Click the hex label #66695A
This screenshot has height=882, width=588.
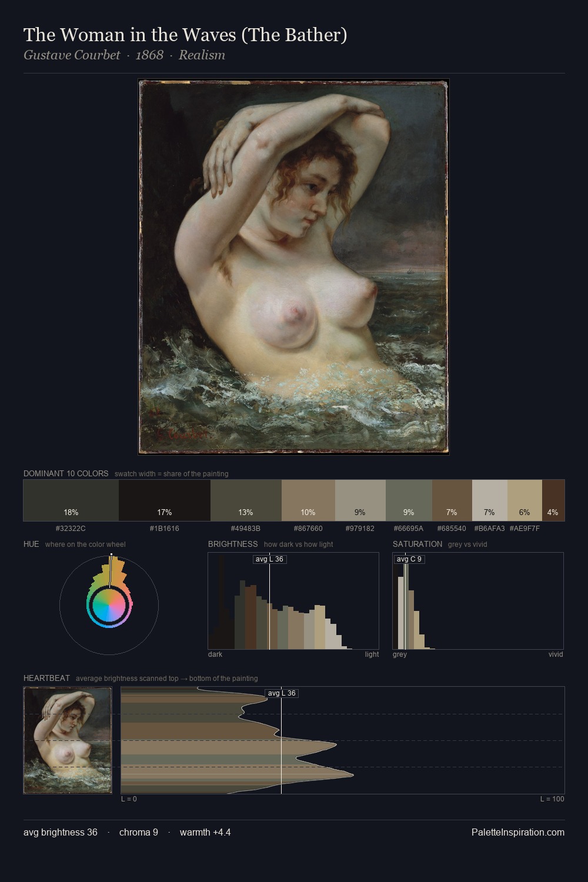click(409, 529)
